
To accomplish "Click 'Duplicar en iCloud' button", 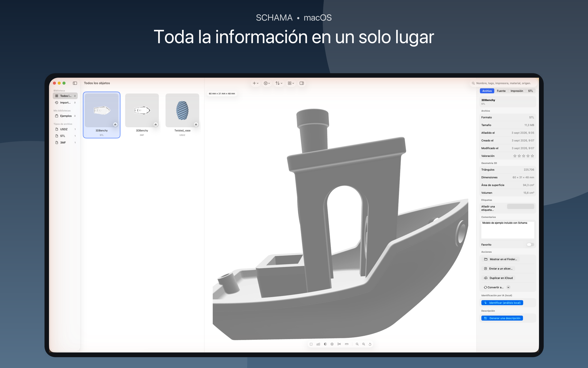I will [x=499, y=278].
